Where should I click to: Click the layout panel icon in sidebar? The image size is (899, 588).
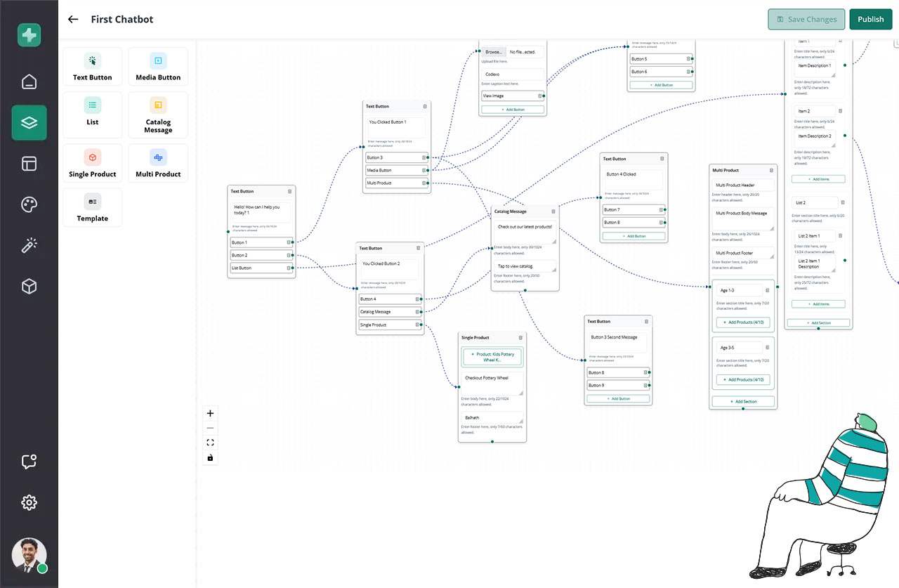point(29,164)
